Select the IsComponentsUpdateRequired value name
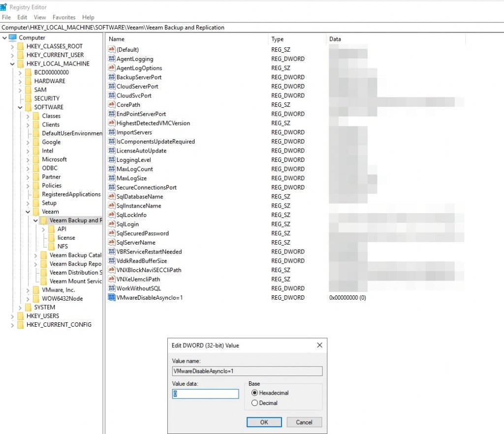Viewport: 504px width, 434px height. click(x=156, y=141)
